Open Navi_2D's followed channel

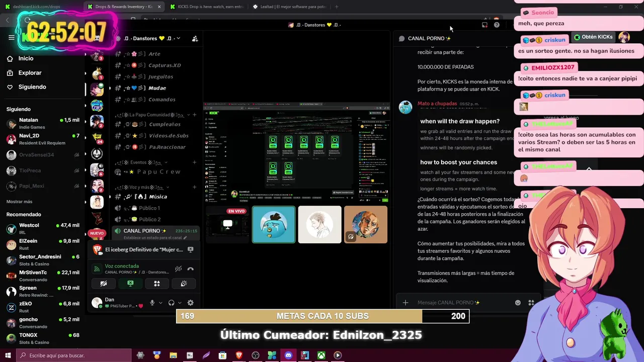click(43, 139)
